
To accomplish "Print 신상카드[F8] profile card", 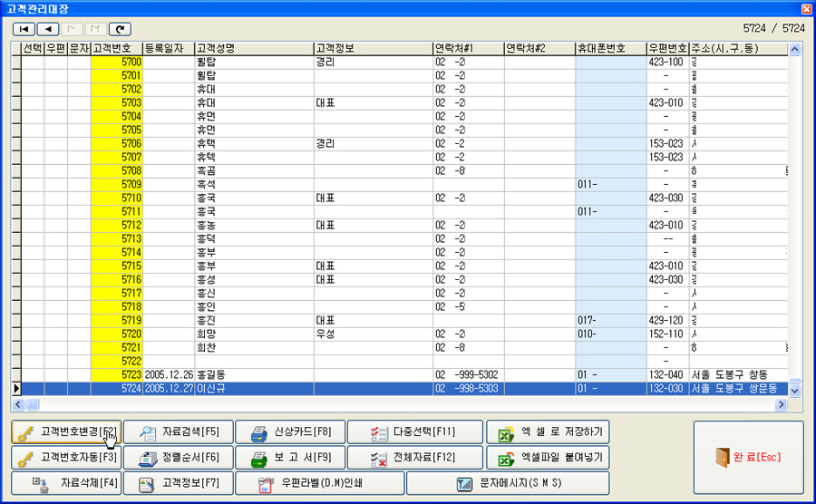I will point(290,431).
